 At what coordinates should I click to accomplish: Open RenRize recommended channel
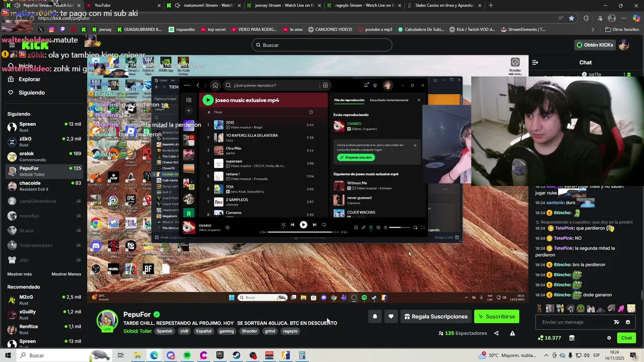(x=44, y=329)
